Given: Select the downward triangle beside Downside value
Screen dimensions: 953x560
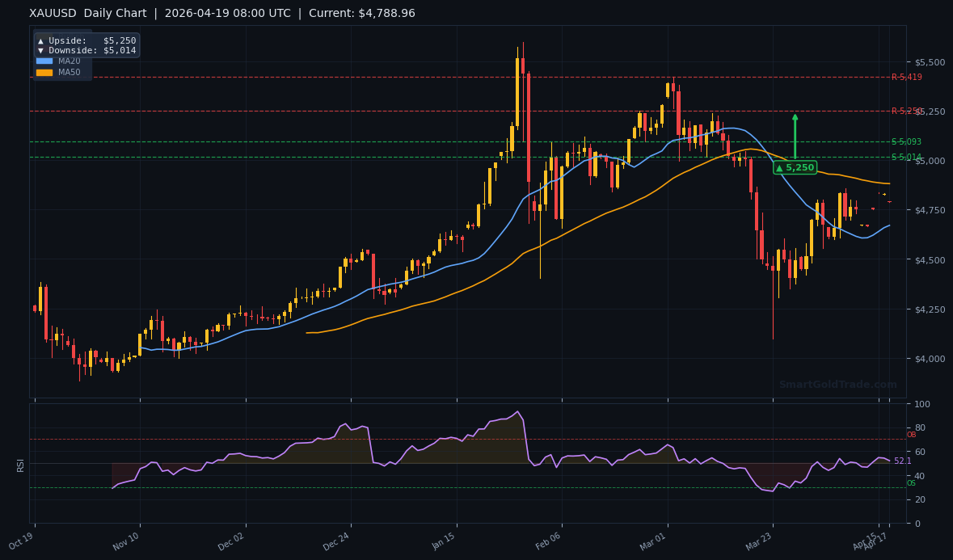Looking at the screenshot, I should 40,50.
